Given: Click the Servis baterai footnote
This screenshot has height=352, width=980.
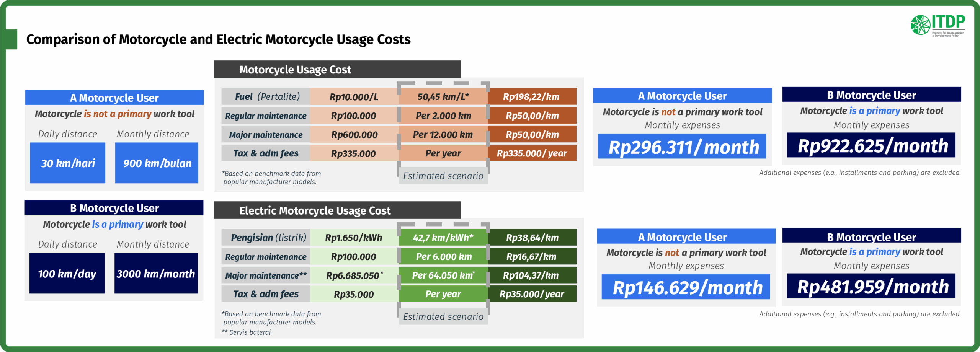Looking at the screenshot, I should [247, 332].
